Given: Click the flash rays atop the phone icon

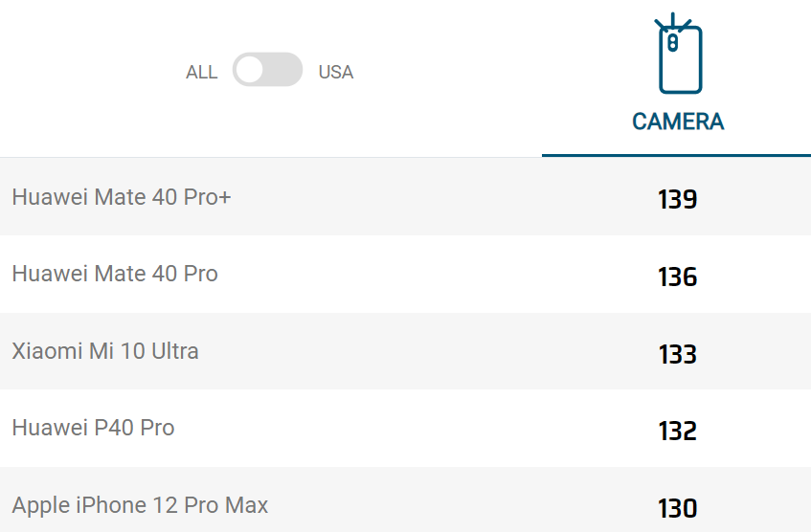Looking at the screenshot, I should pyautogui.click(x=672, y=21).
